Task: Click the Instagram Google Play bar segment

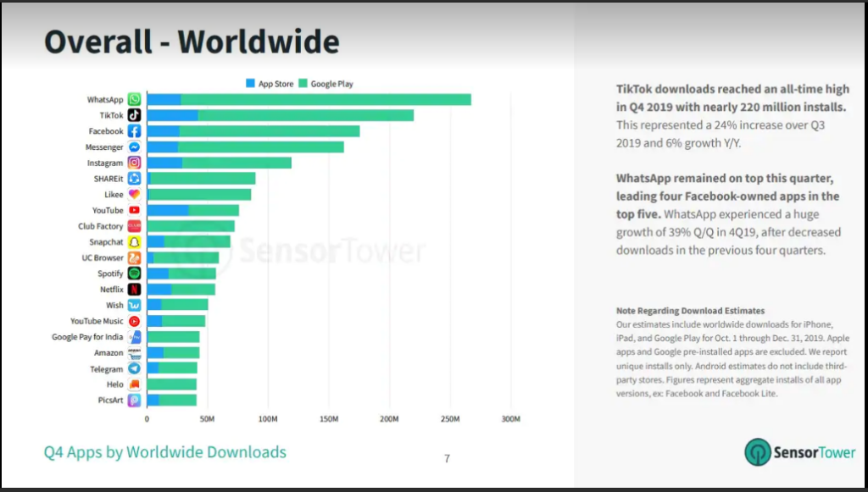Action: 237,163
